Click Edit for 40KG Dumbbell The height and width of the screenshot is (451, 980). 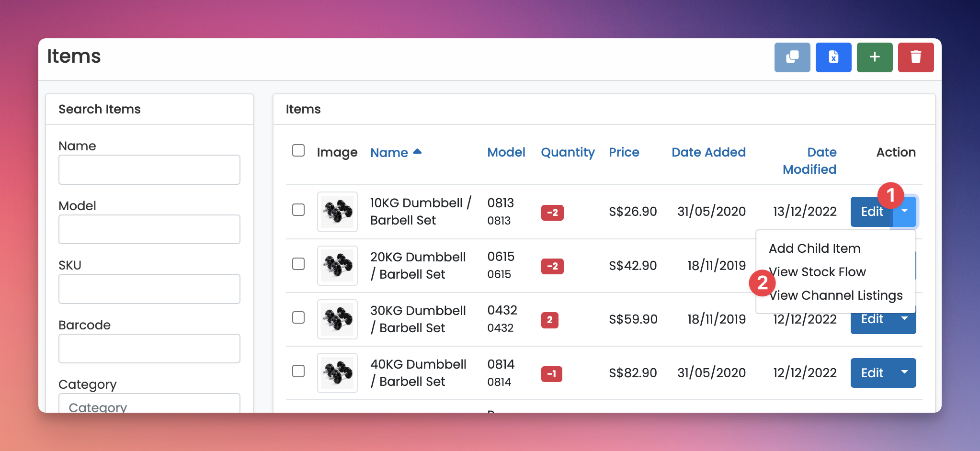tap(872, 373)
